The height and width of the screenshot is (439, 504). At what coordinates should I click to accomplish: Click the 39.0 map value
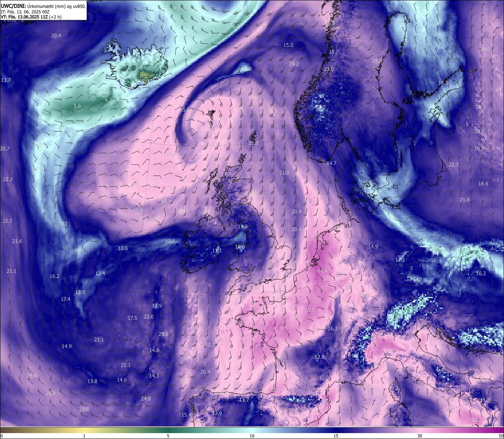(310, 310)
